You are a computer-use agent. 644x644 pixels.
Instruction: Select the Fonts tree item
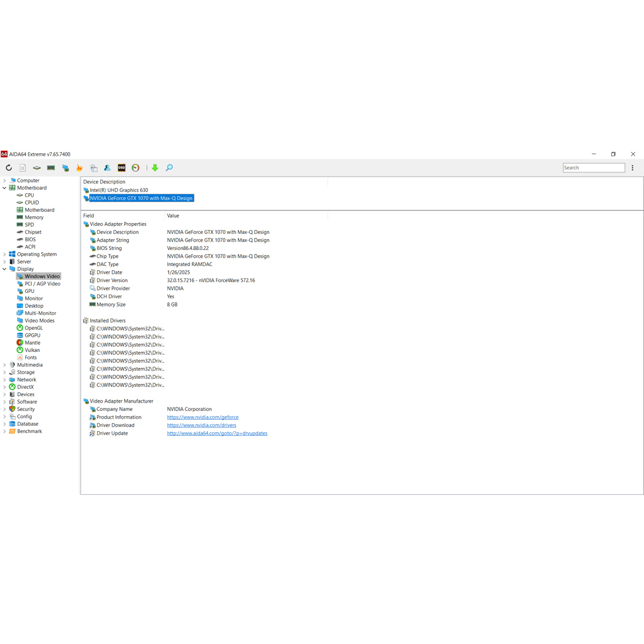tap(30, 358)
